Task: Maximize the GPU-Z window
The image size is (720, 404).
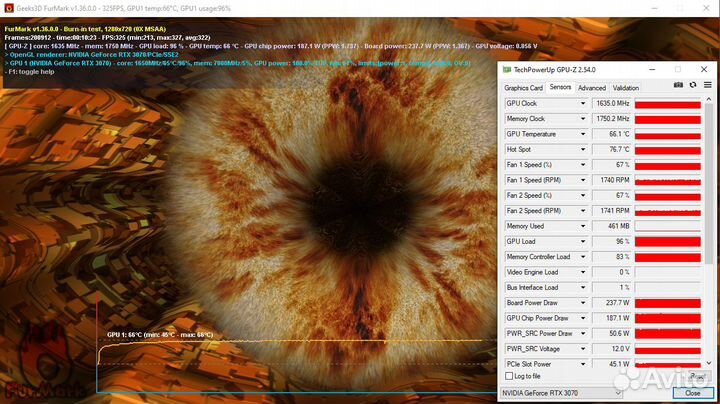Action: click(x=677, y=70)
